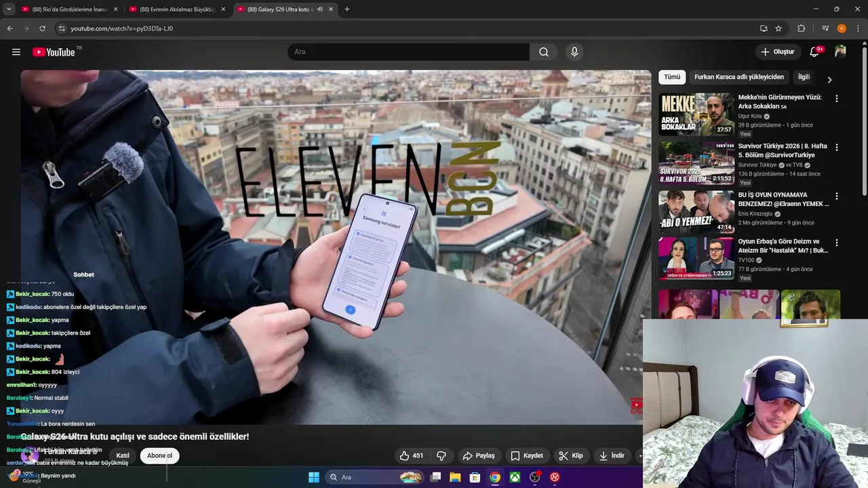The height and width of the screenshot is (488, 868).
Task: Dislike the video
Action: (441, 455)
